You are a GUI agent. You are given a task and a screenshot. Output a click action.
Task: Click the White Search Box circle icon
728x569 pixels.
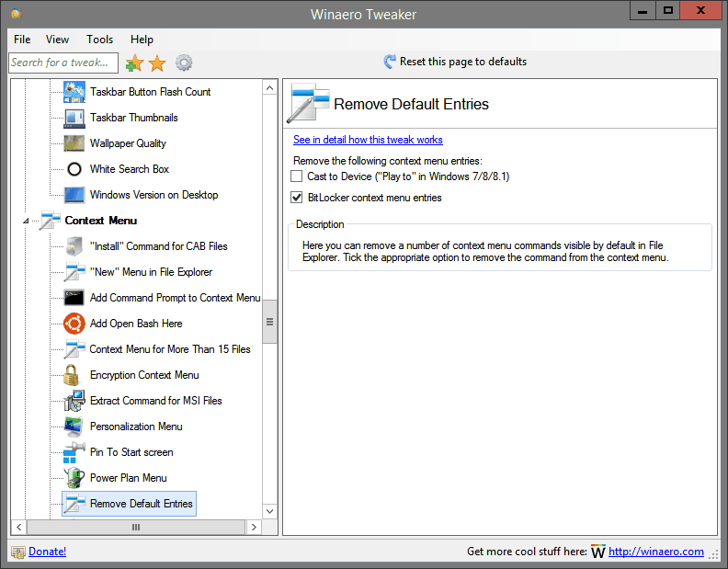(74, 169)
